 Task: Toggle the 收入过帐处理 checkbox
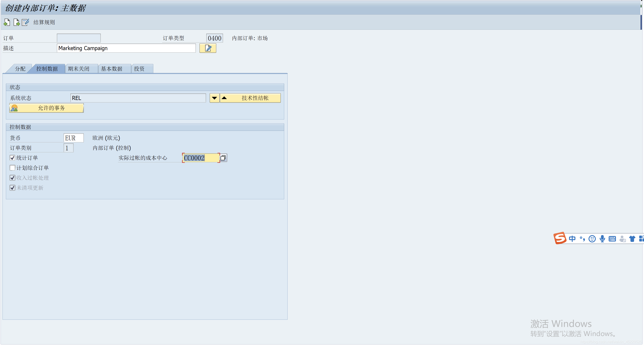pyautogui.click(x=12, y=178)
